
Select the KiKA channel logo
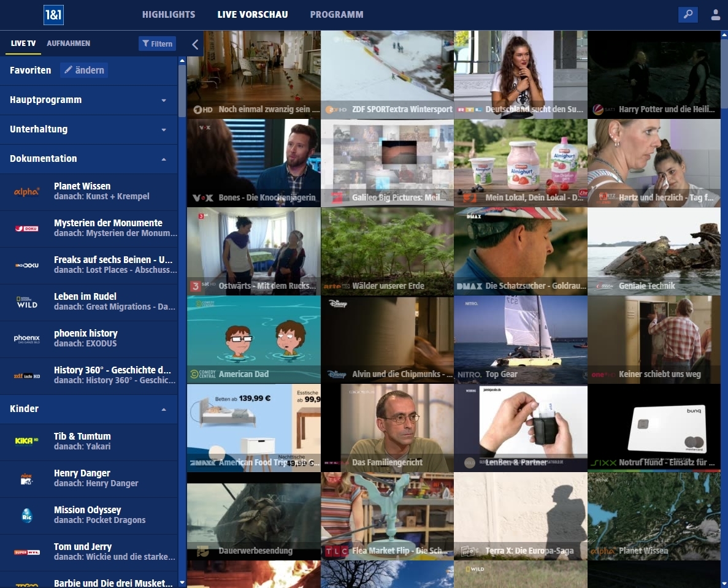tap(27, 441)
